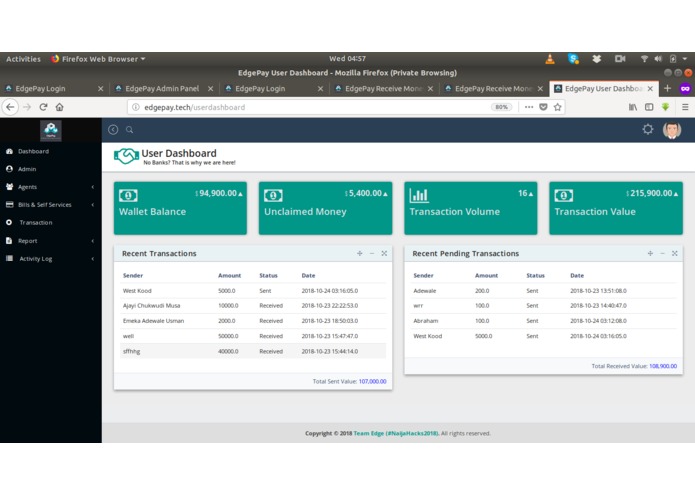Close the Recent Transactions panel
695x494 pixels.
384,253
